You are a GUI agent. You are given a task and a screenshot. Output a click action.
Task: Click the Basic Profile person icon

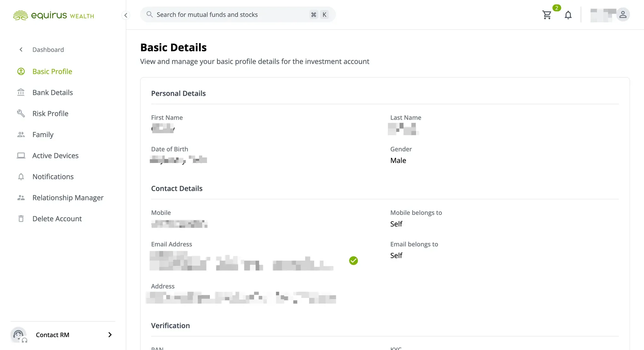point(21,71)
